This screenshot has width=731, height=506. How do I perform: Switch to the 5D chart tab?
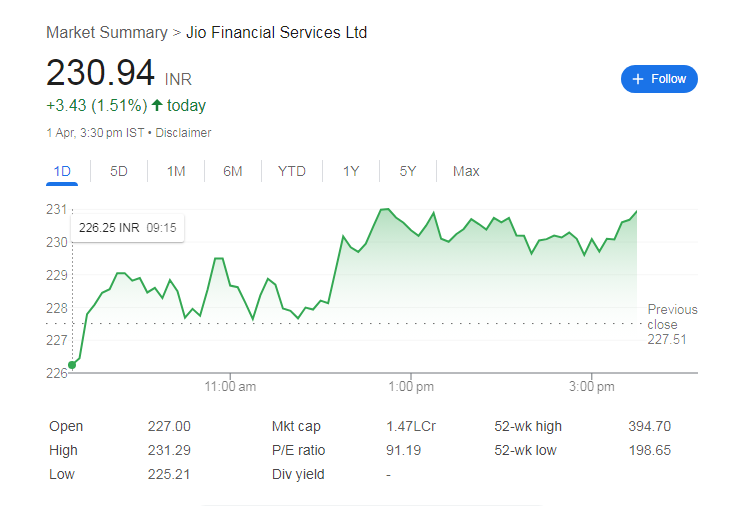119,171
